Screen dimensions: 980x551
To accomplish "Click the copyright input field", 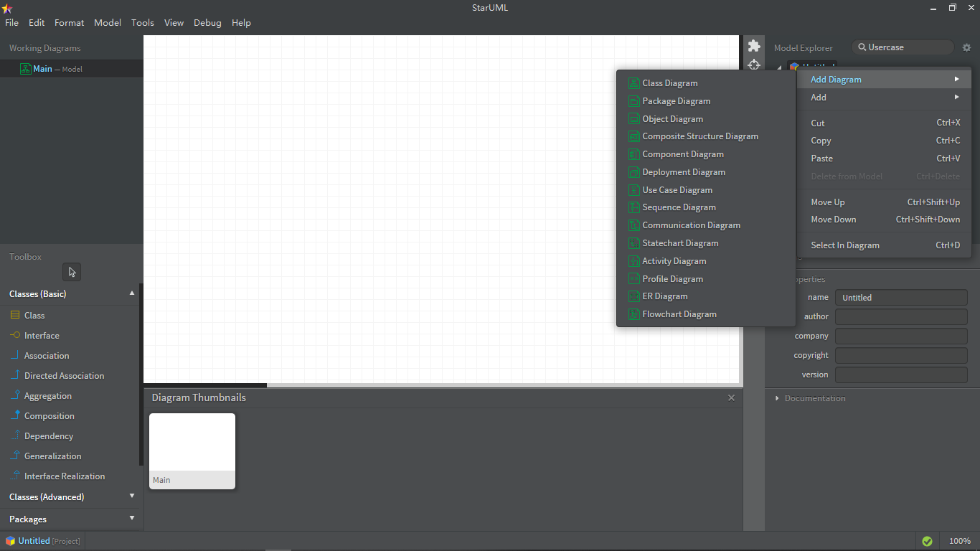I will click(x=901, y=355).
